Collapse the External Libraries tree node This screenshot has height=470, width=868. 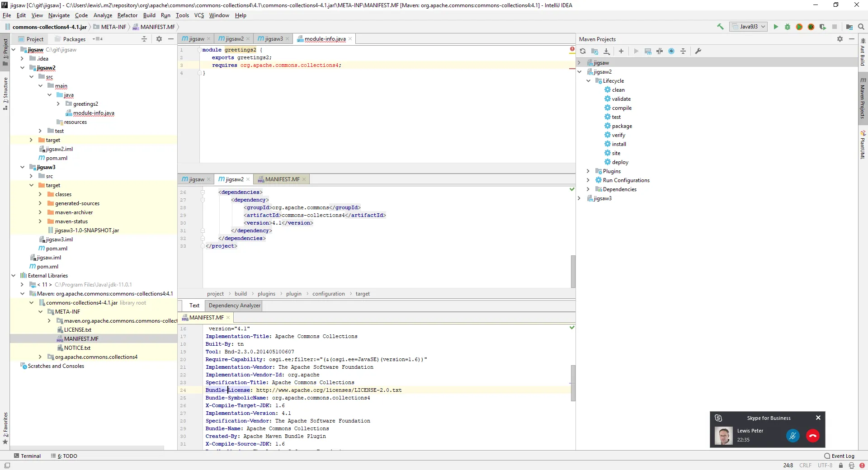(14, 276)
